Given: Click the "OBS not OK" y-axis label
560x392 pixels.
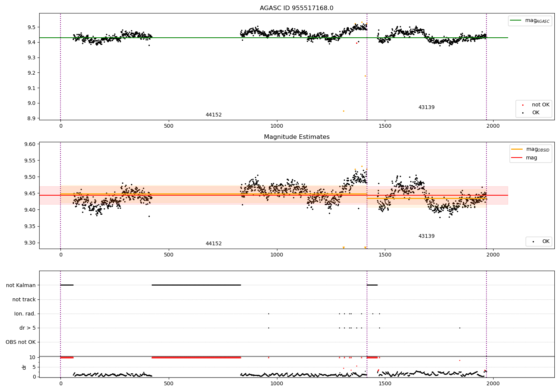Looking at the screenshot, I should click(21, 342).
